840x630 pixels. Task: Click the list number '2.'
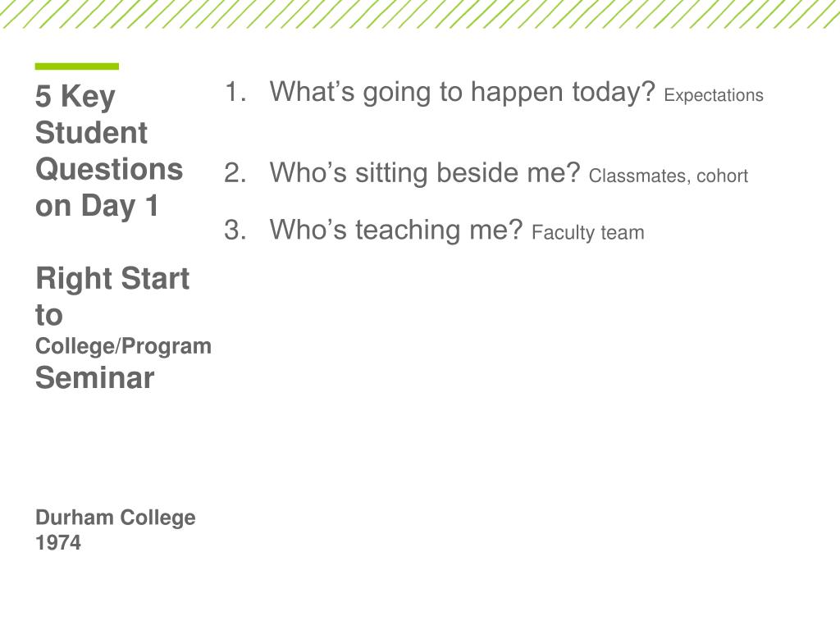pos(235,173)
